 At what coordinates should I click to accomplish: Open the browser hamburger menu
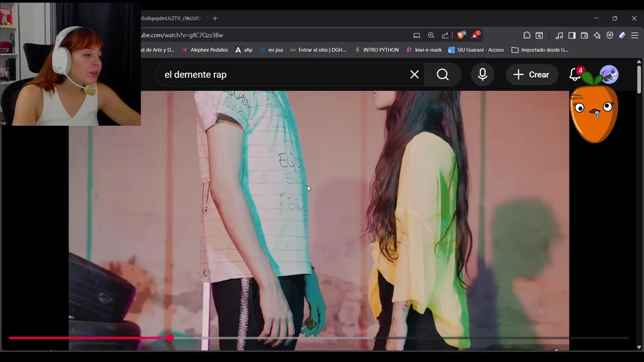[635, 35]
